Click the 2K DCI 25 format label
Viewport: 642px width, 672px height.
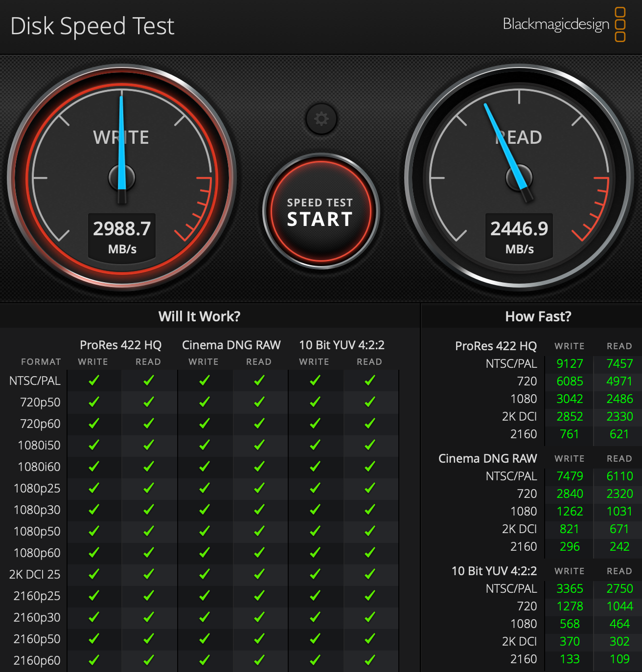coord(35,574)
